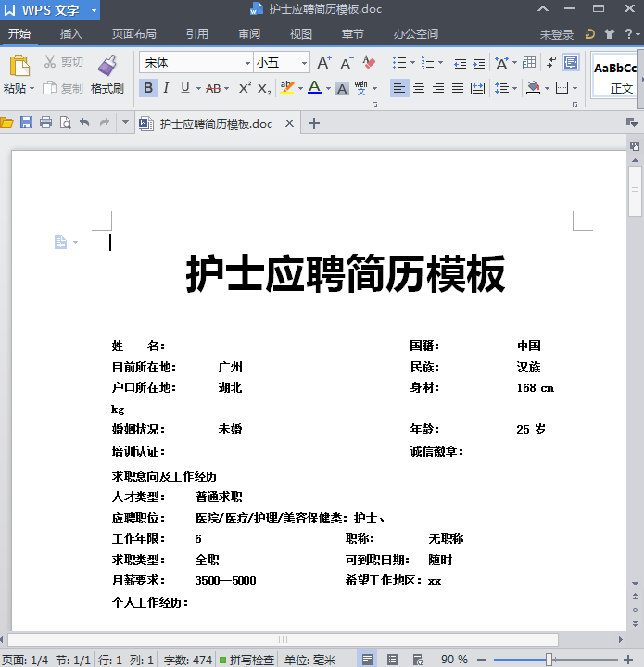
Task: Open print preview icon
Action: tap(65, 122)
